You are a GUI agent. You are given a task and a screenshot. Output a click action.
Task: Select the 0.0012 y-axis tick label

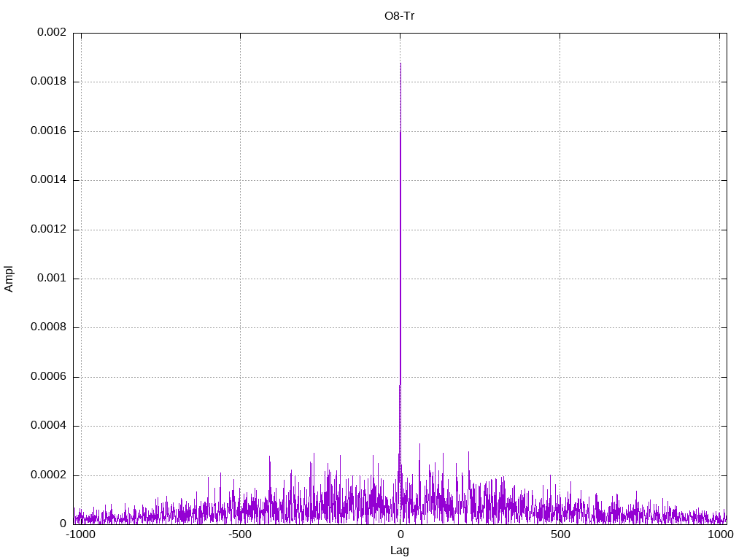tap(48, 229)
